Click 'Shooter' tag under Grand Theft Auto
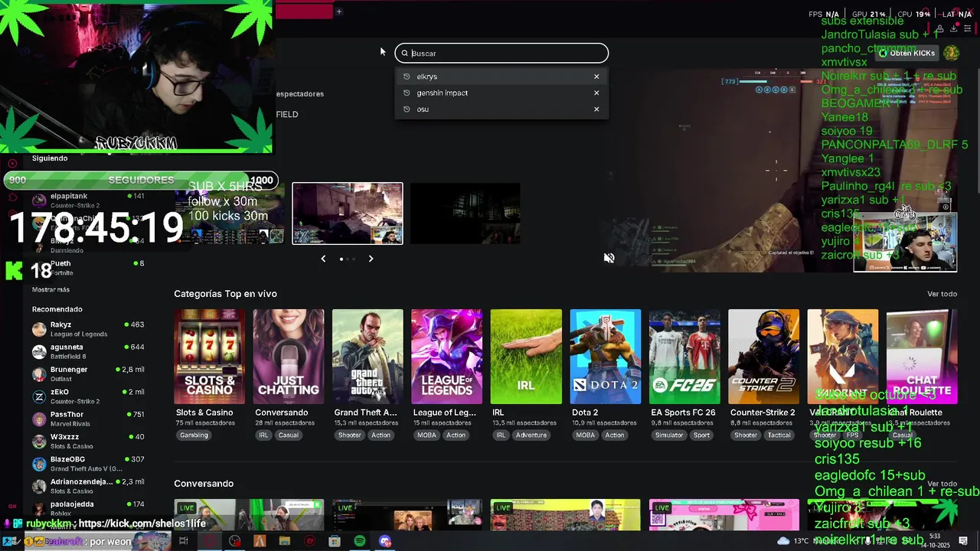980x551 pixels. [349, 435]
